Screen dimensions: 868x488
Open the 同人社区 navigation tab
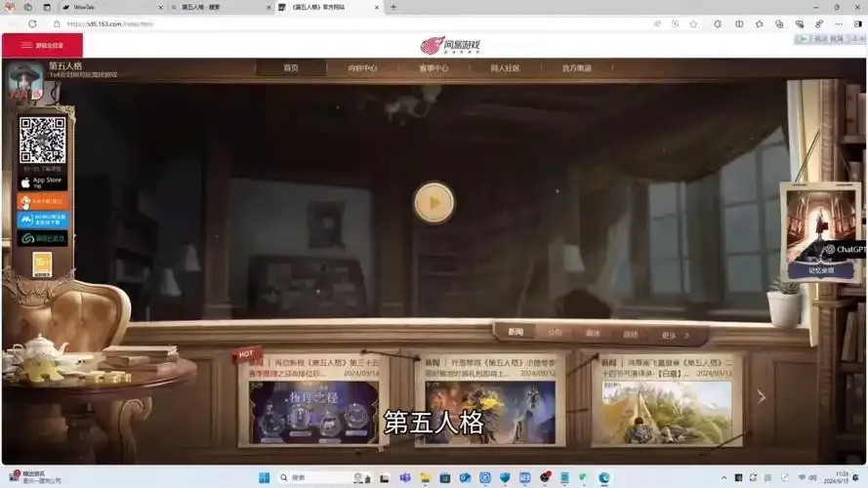click(506, 68)
